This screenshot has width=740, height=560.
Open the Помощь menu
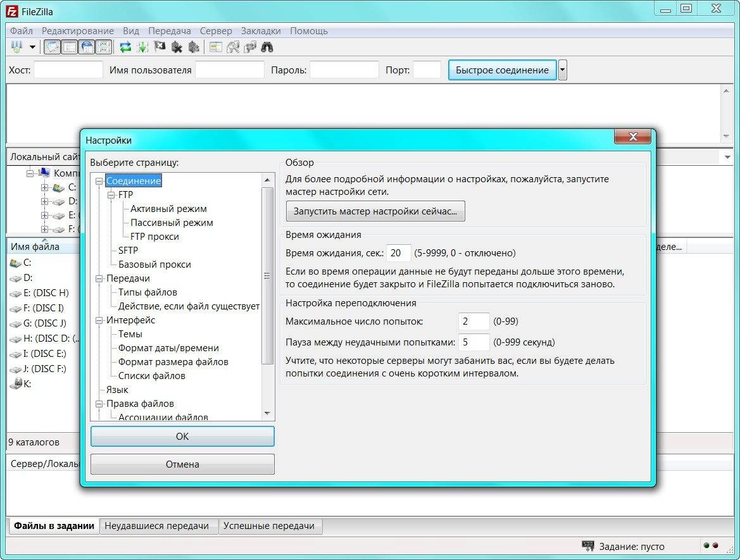309,30
